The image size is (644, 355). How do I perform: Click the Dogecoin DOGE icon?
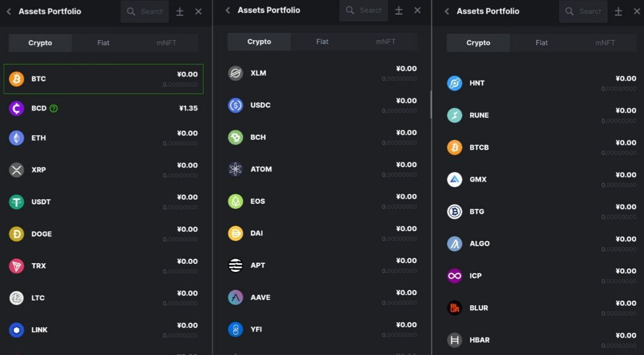pos(16,234)
